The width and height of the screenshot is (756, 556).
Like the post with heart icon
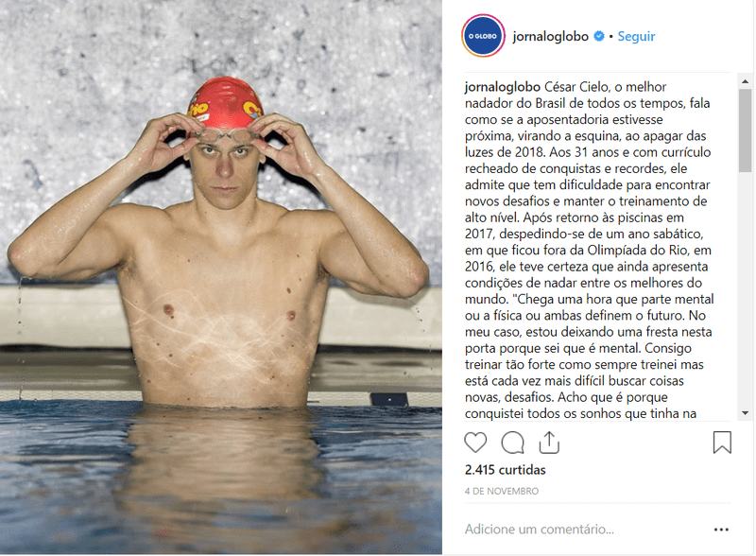click(x=475, y=443)
